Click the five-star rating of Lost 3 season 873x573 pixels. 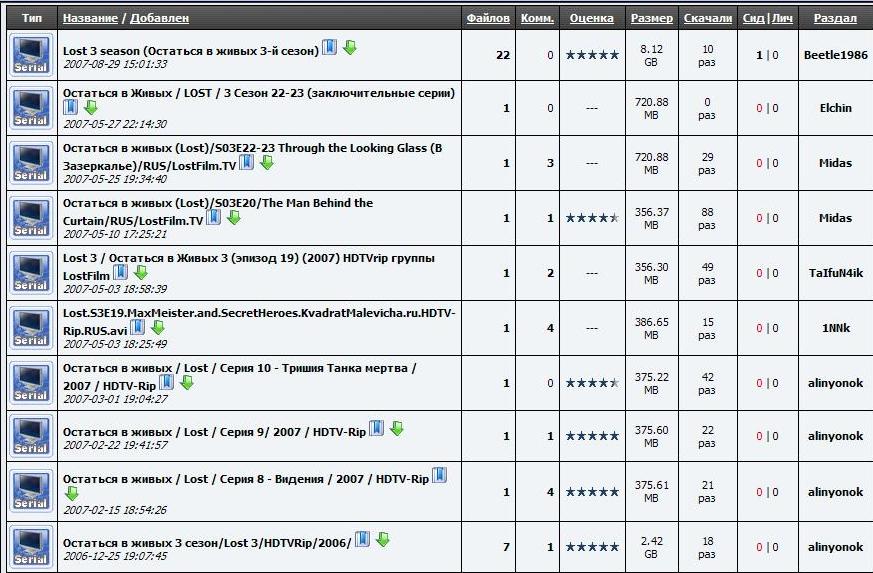point(592,55)
